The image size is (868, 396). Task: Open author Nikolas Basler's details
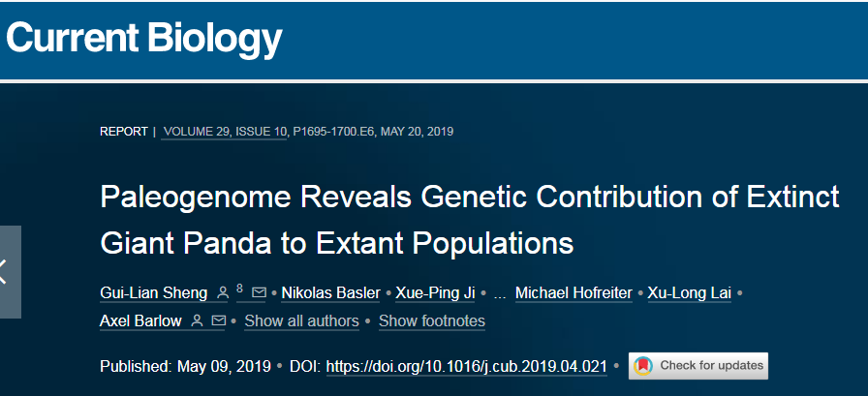330,293
